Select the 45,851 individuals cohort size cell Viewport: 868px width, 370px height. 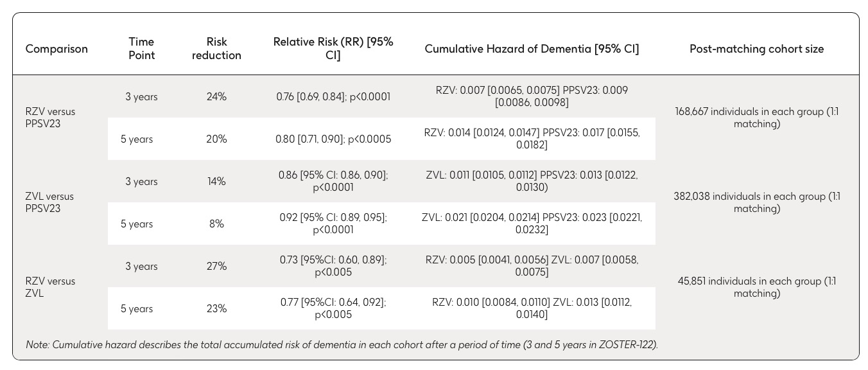[757, 287]
